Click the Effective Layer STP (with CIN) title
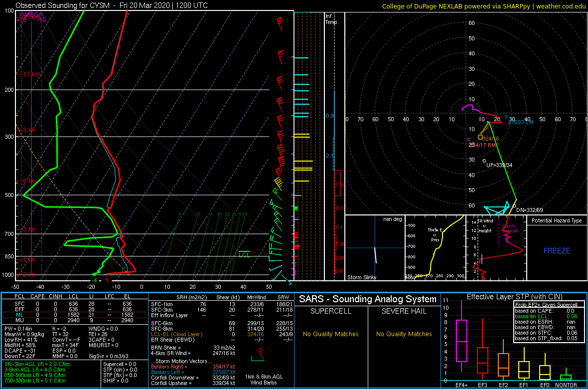Image resolution: width=588 pixels, height=389 pixels. [x=513, y=297]
